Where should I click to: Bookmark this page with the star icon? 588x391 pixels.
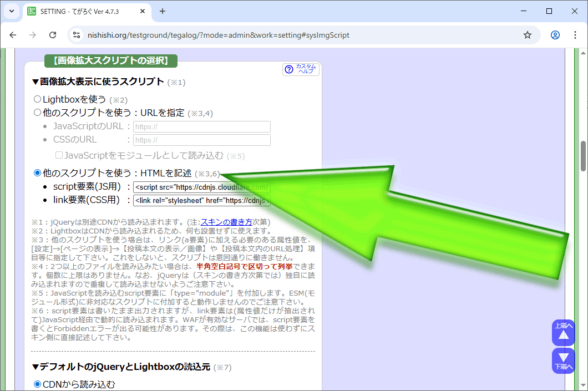528,35
